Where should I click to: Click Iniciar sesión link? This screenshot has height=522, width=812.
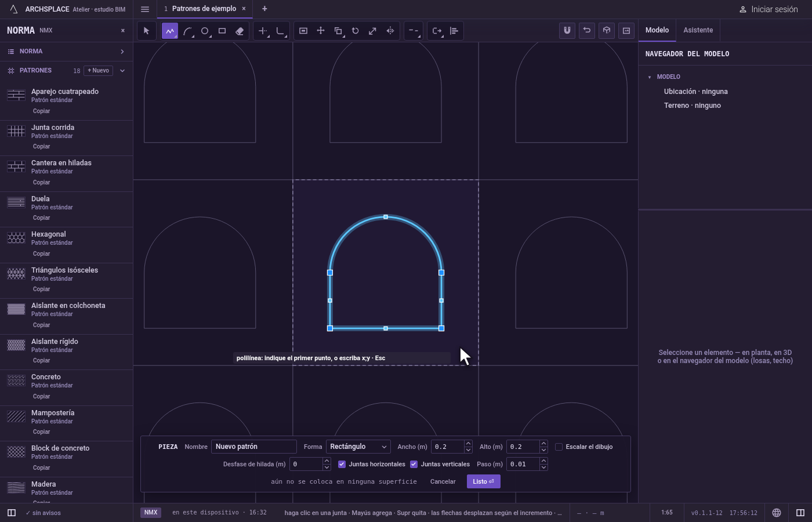coord(768,9)
